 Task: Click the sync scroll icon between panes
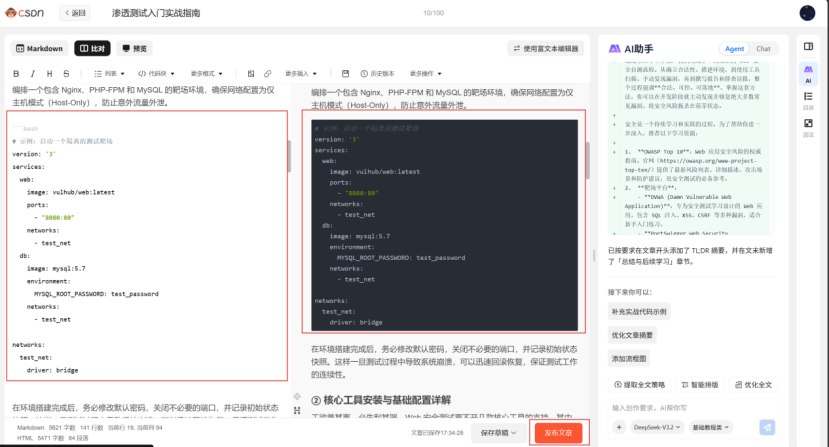coord(297,396)
